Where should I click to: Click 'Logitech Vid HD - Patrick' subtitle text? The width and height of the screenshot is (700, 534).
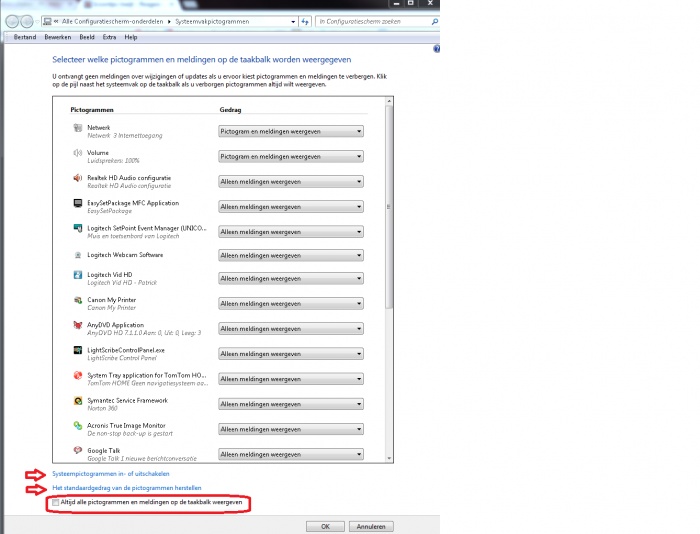click(122, 283)
